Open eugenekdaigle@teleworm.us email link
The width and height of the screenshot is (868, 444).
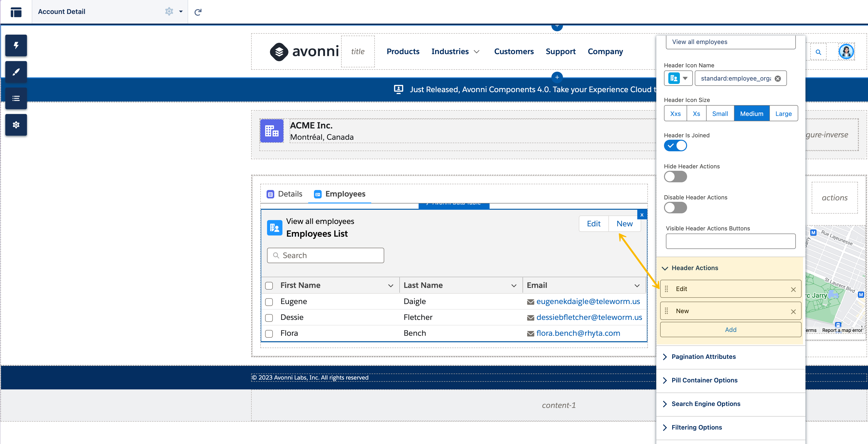point(588,302)
